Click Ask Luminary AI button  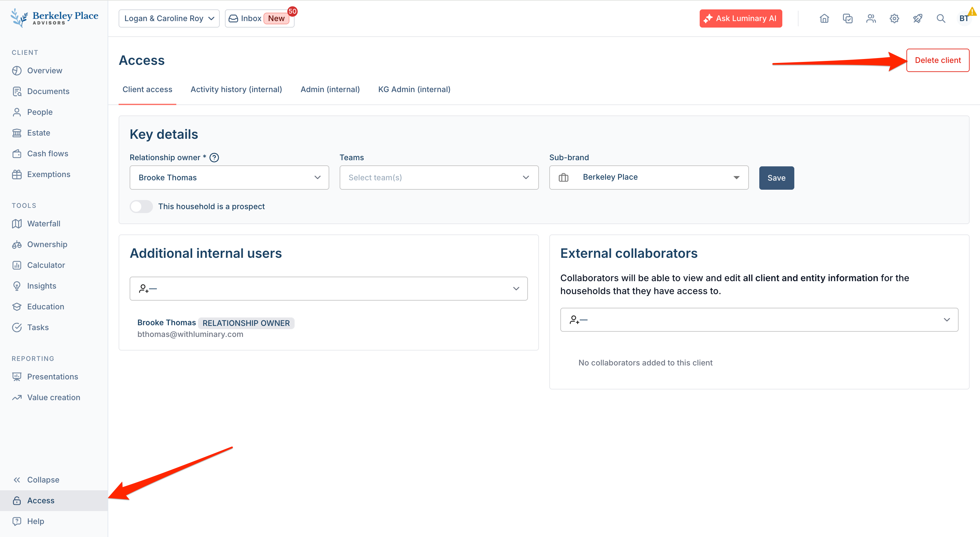pos(741,18)
